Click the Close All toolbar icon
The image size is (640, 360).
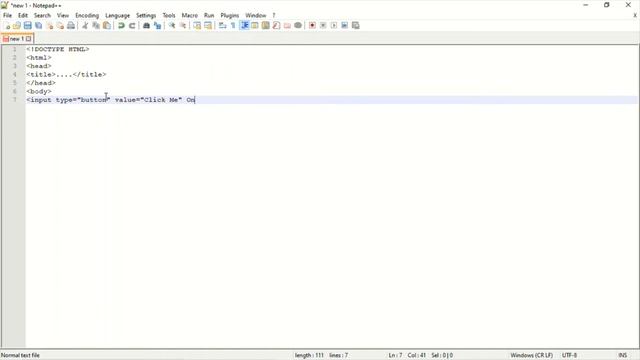(60, 26)
